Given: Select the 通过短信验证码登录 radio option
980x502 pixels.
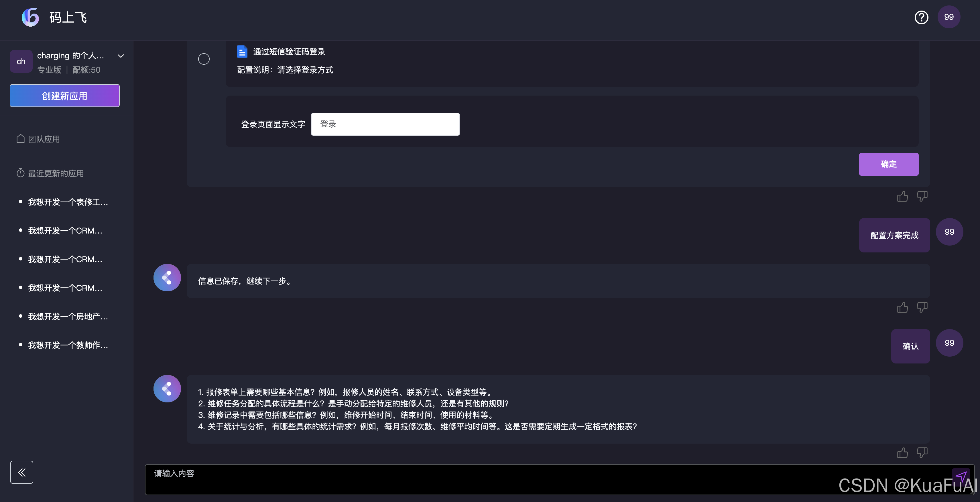Looking at the screenshot, I should click(204, 59).
